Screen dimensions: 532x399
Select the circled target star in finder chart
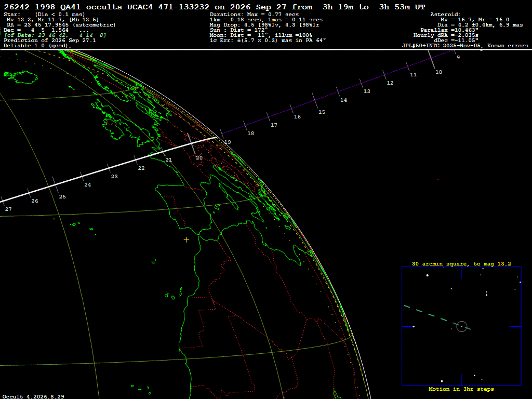(x=462, y=326)
